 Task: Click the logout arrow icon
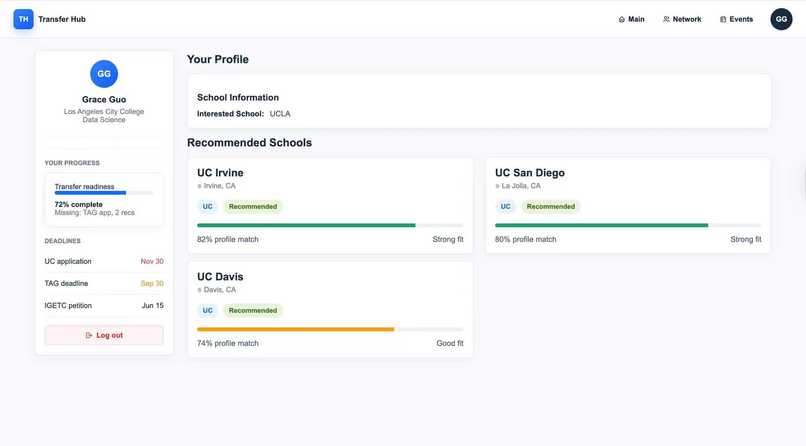[x=89, y=335]
